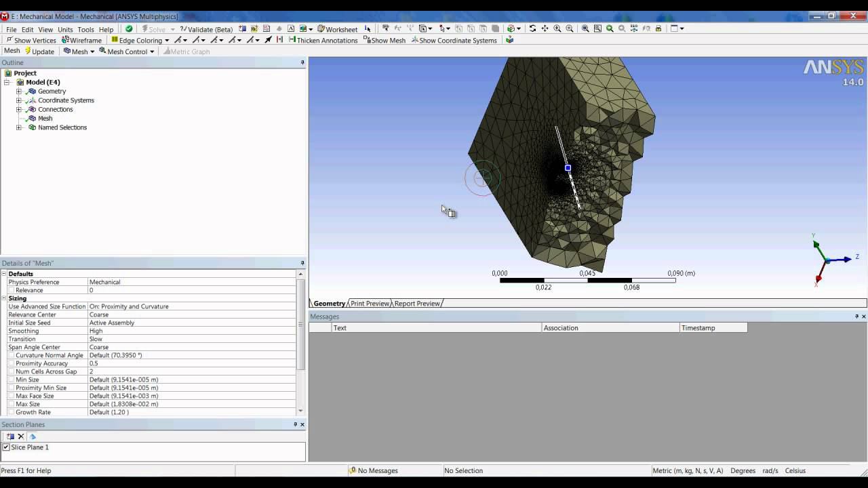
Task: Select the Mesh item in the Outline tree
Action: (45, 119)
